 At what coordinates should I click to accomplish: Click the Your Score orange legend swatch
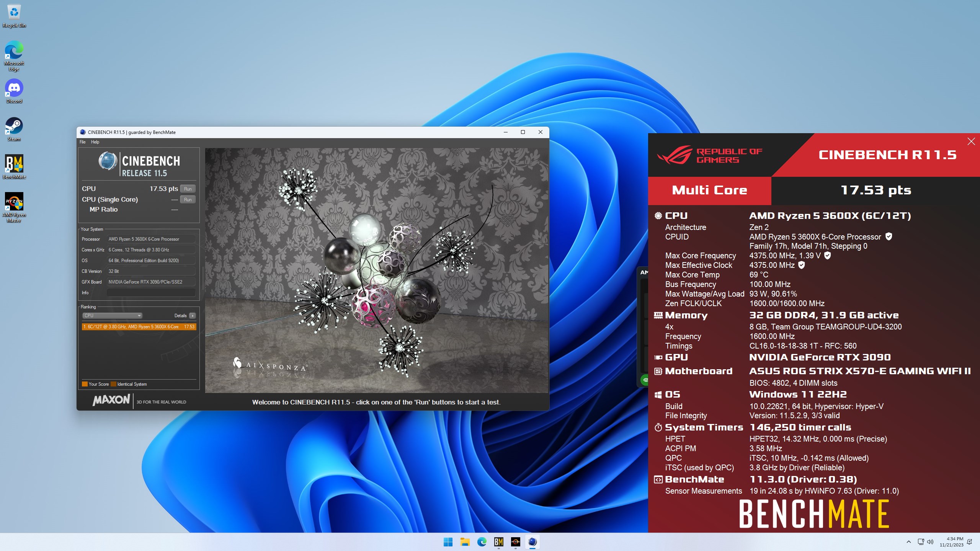pyautogui.click(x=85, y=384)
